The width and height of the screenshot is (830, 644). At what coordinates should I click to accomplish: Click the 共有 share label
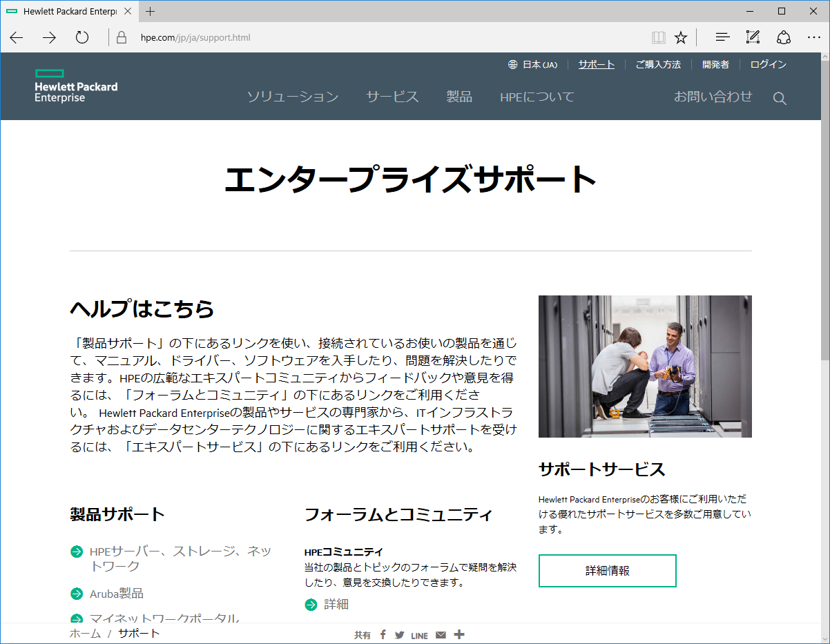point(363,636)
